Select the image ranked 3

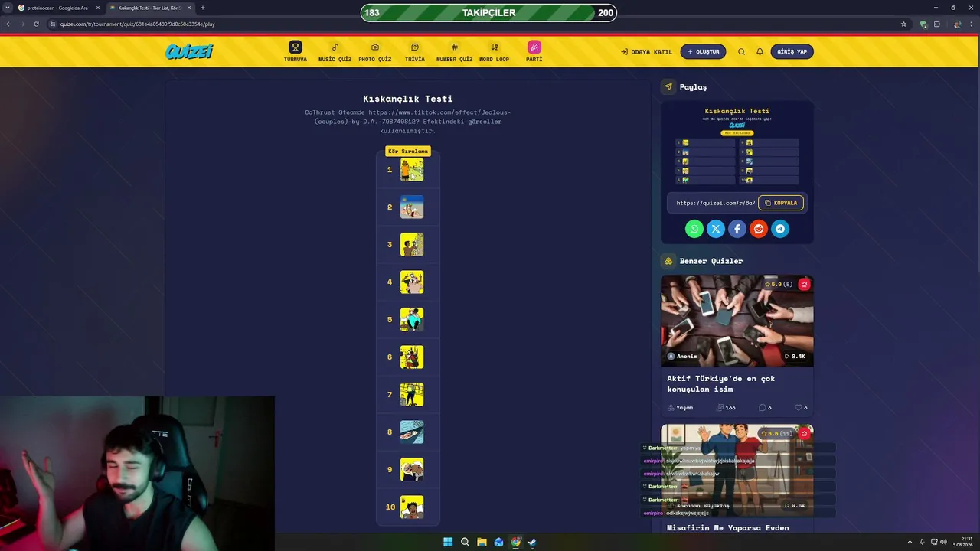pyautogui.click(x=412, y=245)
